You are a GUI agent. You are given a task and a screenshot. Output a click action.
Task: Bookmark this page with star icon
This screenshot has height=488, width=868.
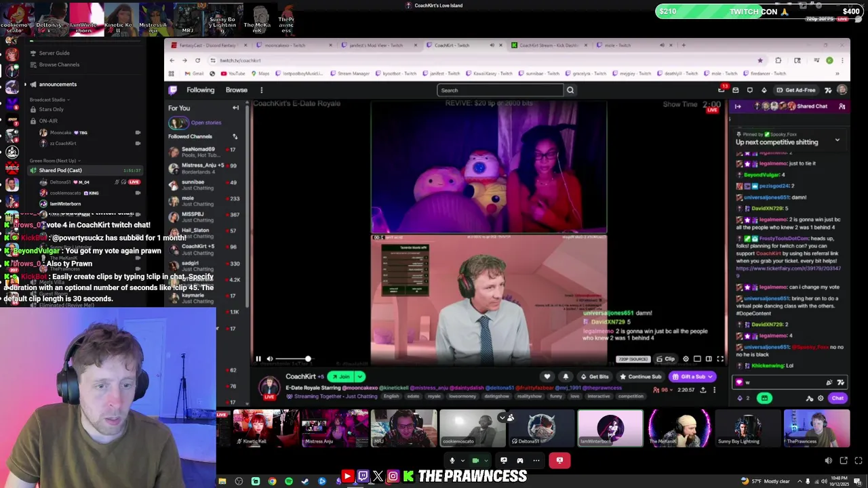pos(759,60)
